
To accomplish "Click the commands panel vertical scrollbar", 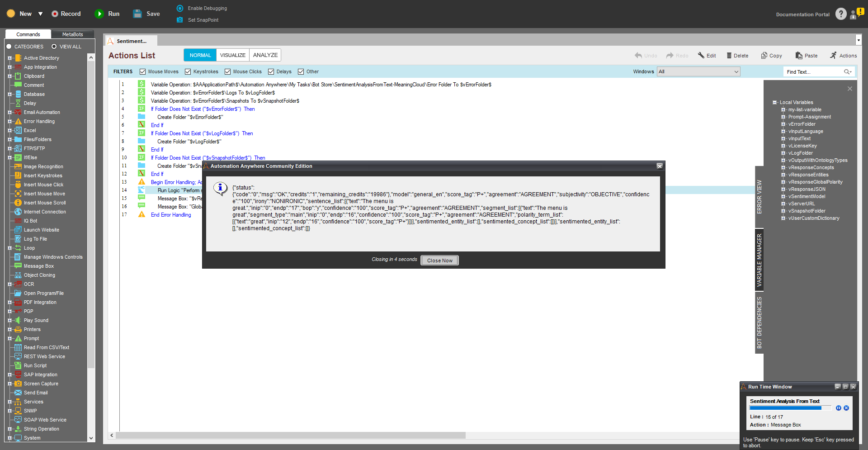I will coord(91,215).
